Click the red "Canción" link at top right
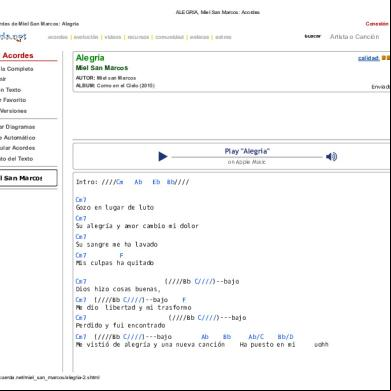Image resolution: width=391 pixels, height=391 pixels. [377, 24]
